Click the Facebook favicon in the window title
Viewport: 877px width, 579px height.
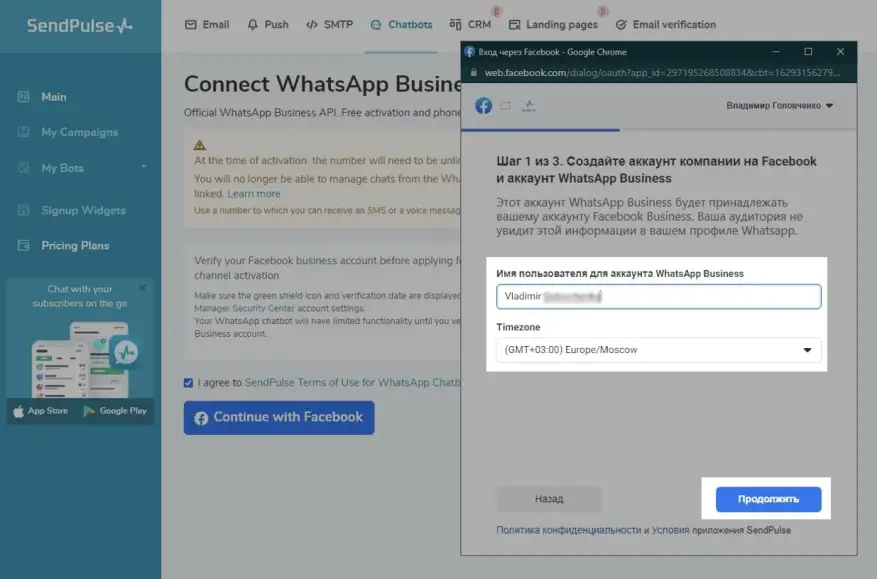coord(470,51)
